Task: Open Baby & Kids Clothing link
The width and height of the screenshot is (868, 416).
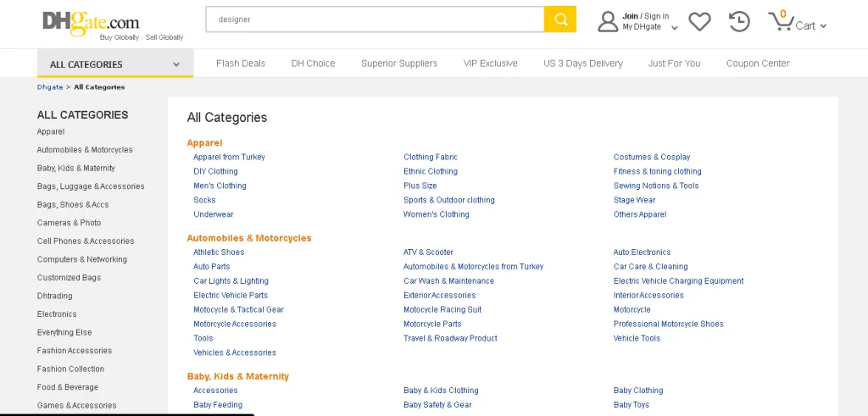Action: [x=441, y=391]
